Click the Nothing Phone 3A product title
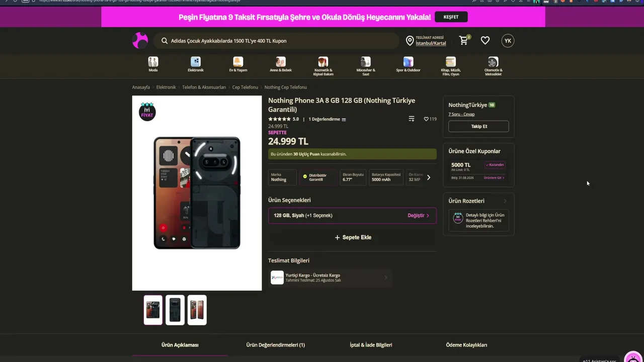 tap(342, 105)
